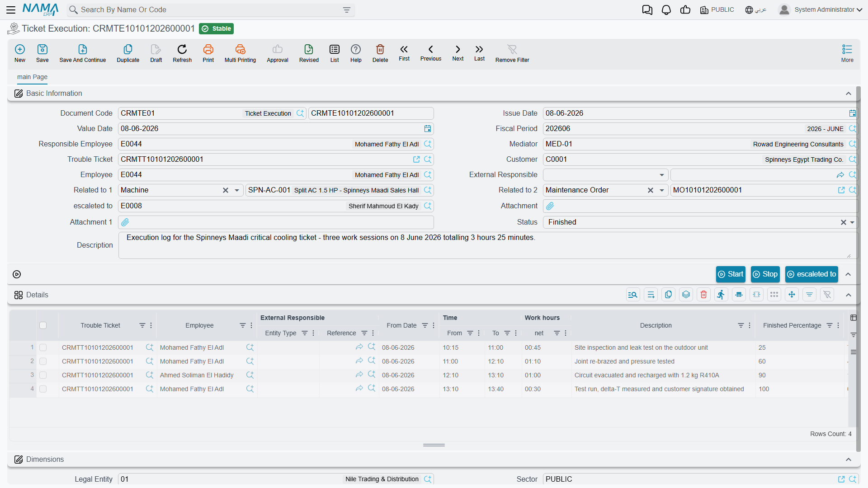Screen dimensions: 868x488
Task: Open search in the Details grid toolbar
Action: tap(633, 295)
